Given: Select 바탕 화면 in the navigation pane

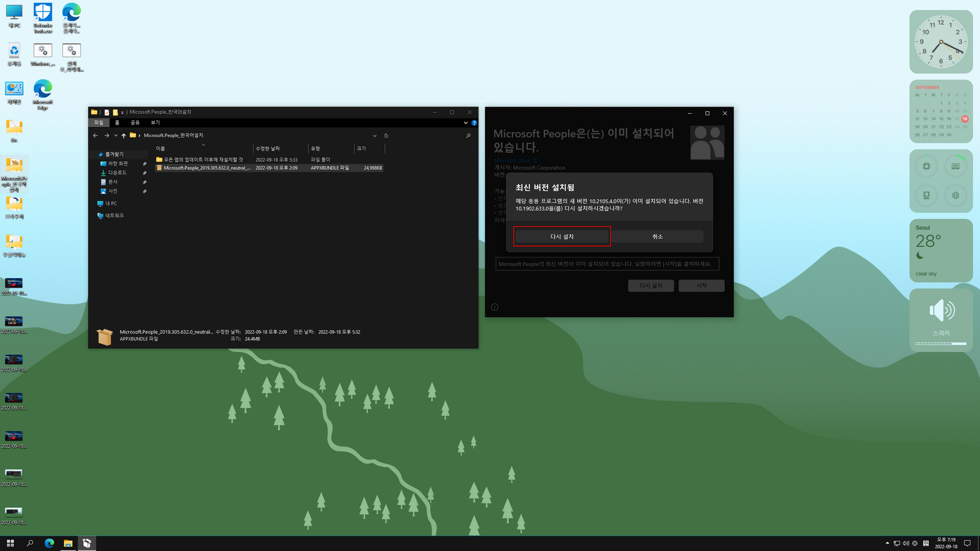Looking at the screenshot, I should [x=118, y=163].
